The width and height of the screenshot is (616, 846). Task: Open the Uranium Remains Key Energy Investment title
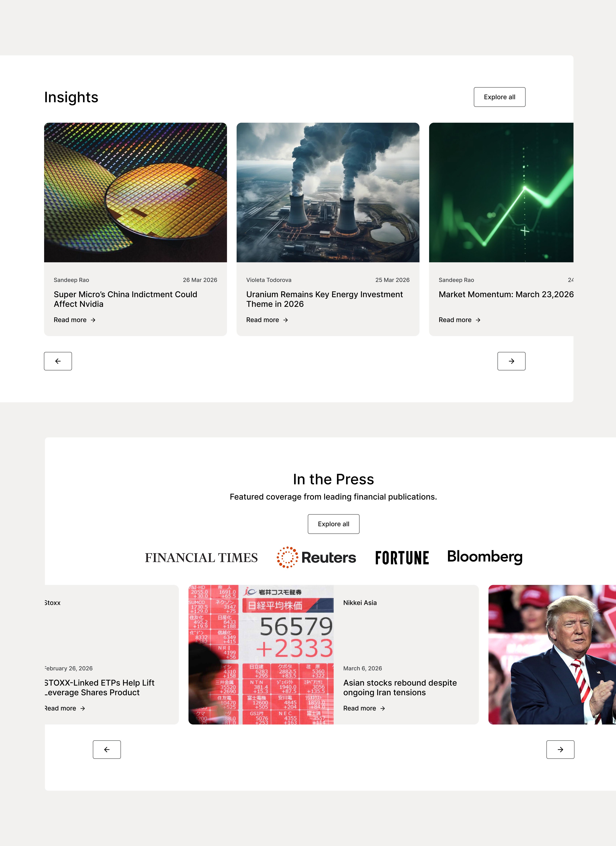(324, 299)
